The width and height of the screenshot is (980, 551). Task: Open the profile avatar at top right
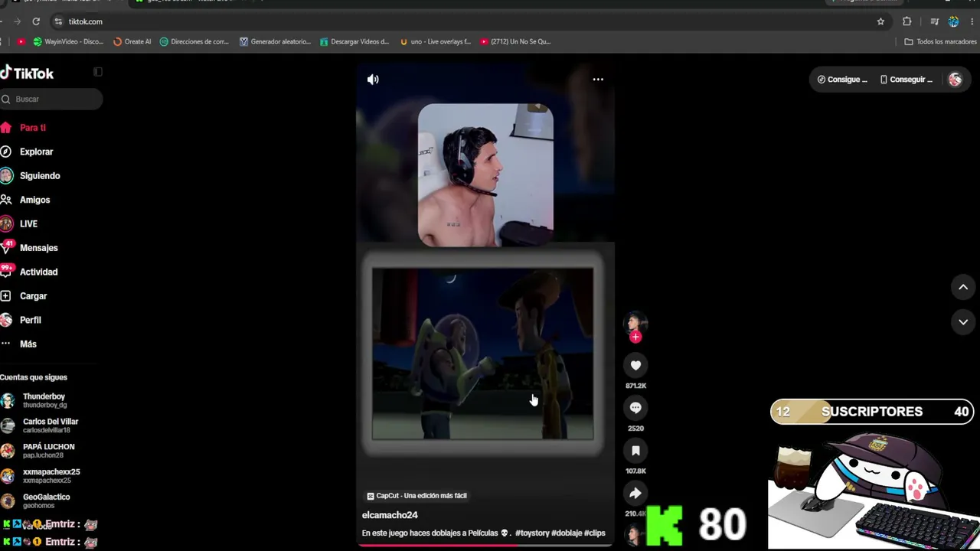955,80
